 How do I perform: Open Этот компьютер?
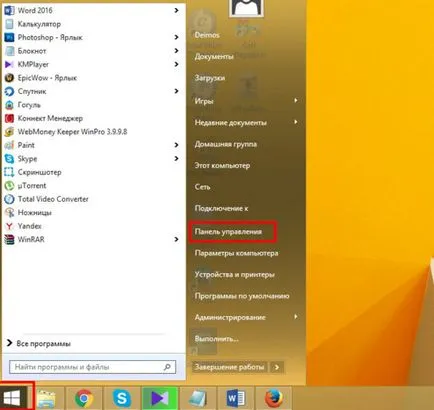pyautogui.click(x=222, y=165)
